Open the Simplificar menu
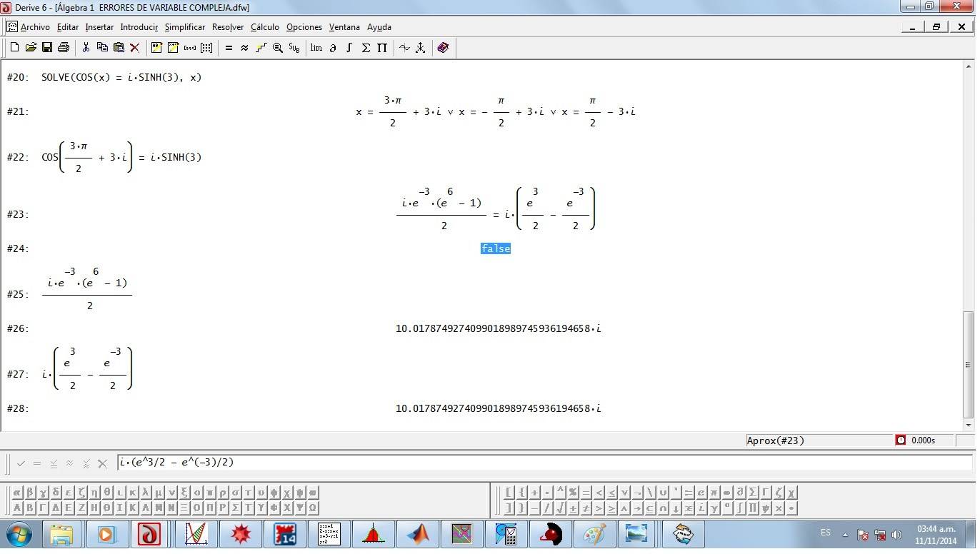This screenshot has width=980, height=554. 184,27
